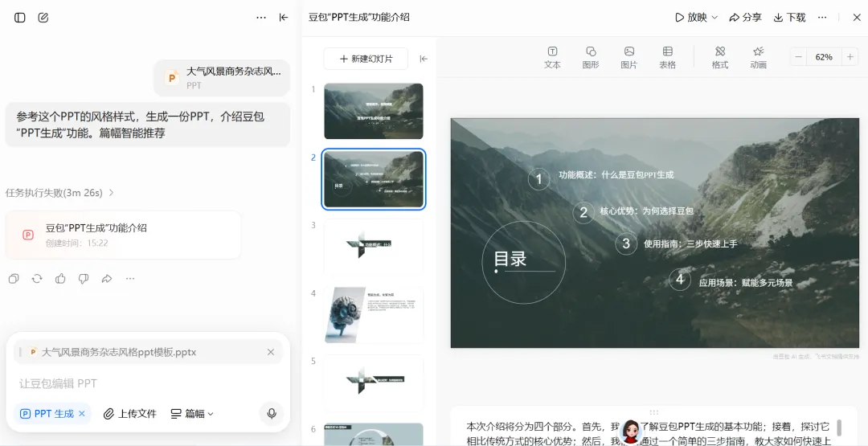Click the 分享 share button

(x=745, y=18)
